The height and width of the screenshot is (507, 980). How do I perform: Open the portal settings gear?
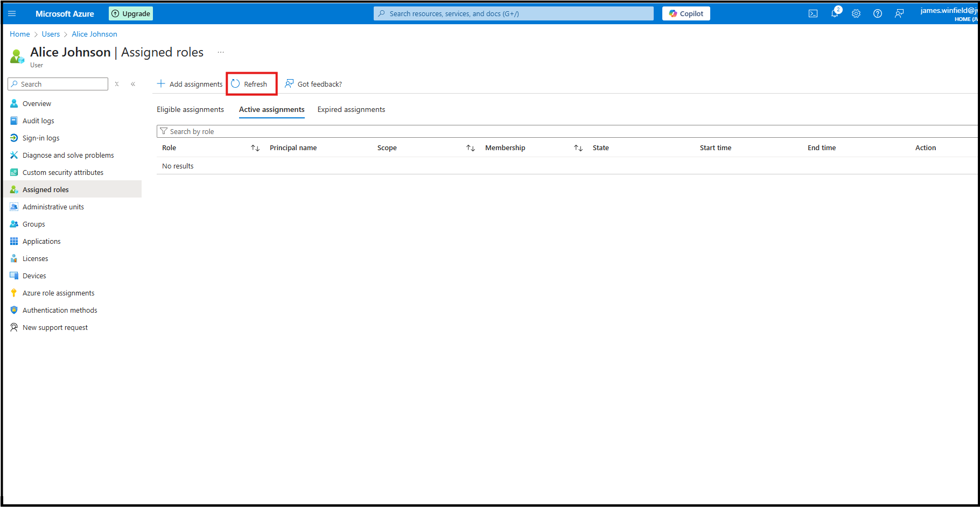(856, 13)
